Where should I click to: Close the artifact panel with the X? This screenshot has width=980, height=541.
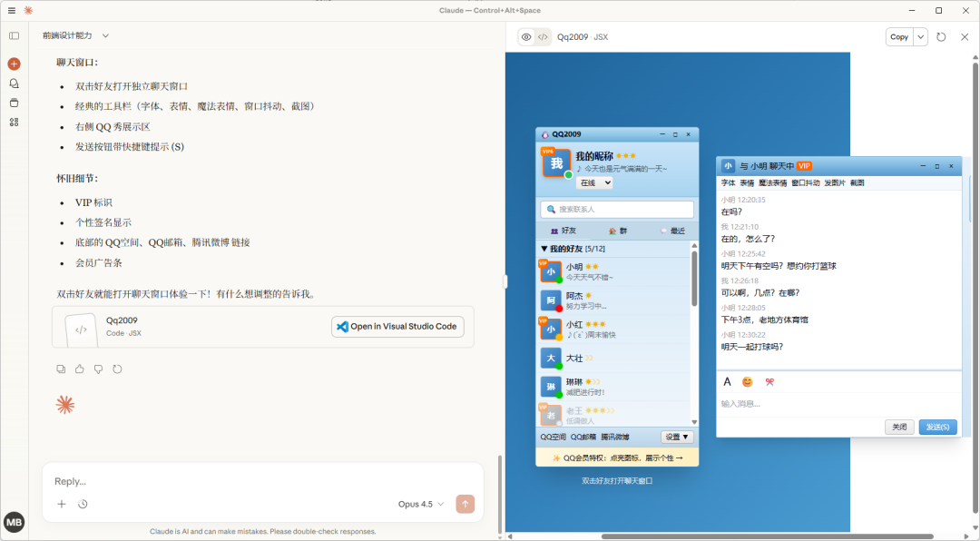click(x=965, y=37)
